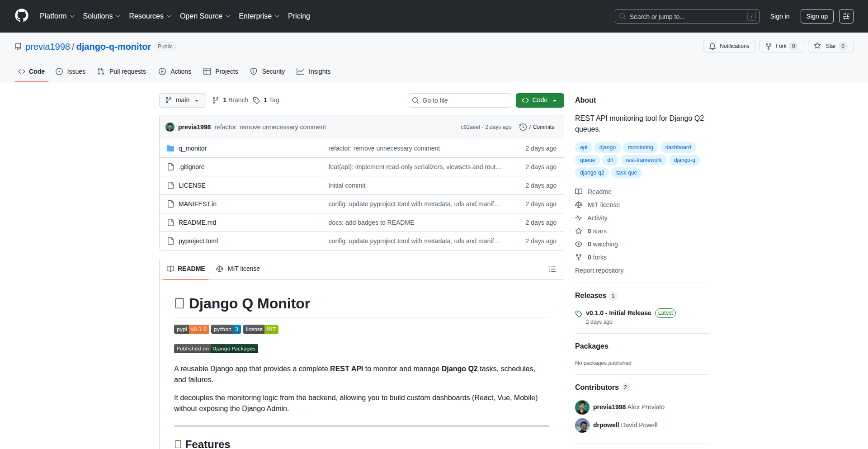Select the MIT license tab
Viewport: 868px width, 449px height.
[x=238, y=269]
